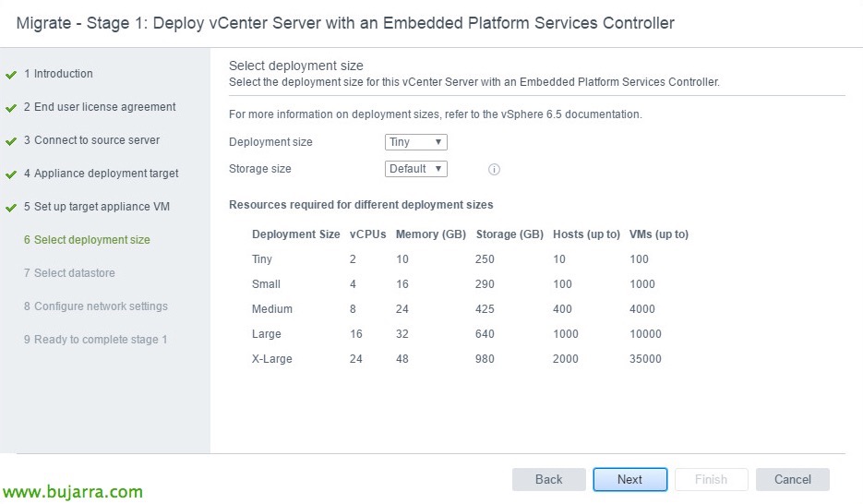Cancel the migration wizard

pos(792,479)
